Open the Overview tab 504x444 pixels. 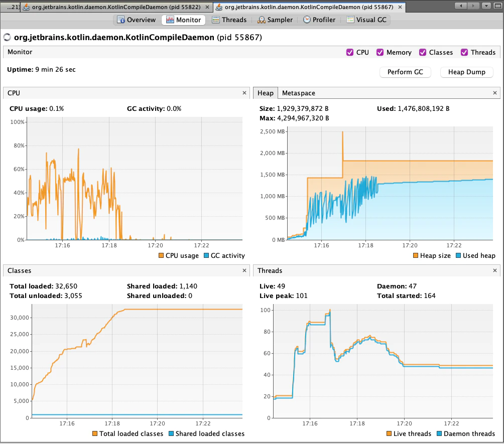click(x=136, y=20)
